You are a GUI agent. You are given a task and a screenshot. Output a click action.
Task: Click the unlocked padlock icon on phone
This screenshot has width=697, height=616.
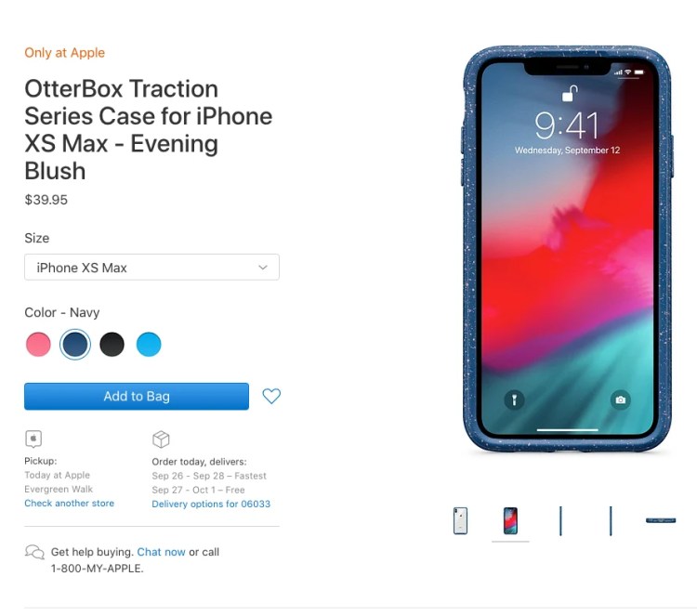570,93
